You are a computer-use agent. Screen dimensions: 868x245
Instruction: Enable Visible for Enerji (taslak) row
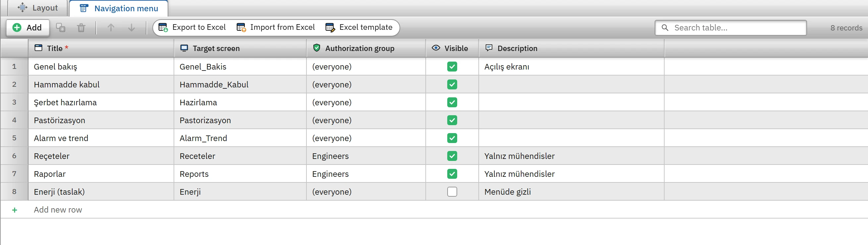(x=452, y=191)
